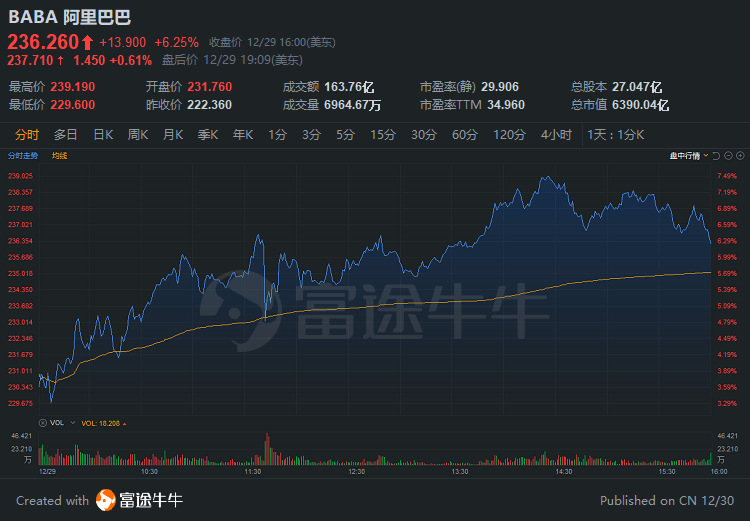
Task: Click the 239.025 price axis label
Action: pos(21,176)
